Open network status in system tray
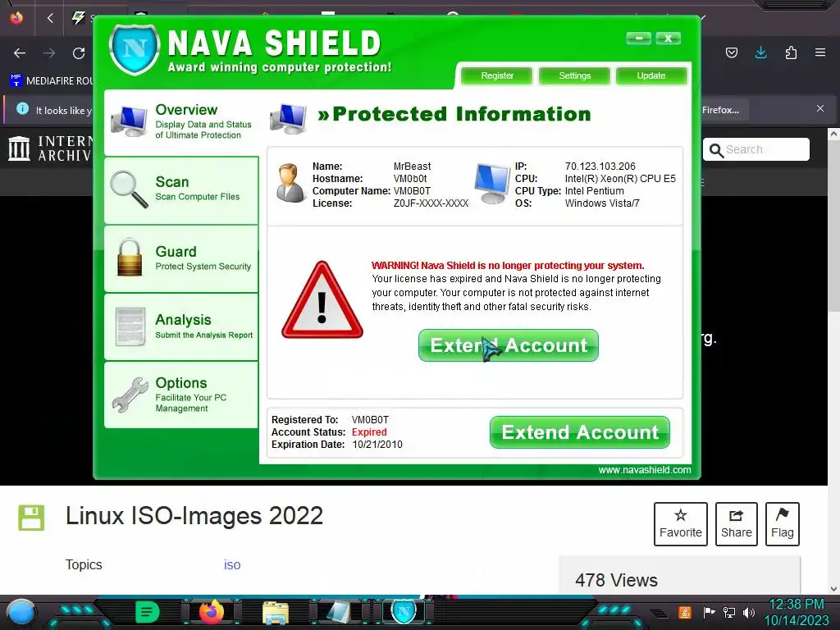Screen dimensions: 840x630 coord(728,612)
